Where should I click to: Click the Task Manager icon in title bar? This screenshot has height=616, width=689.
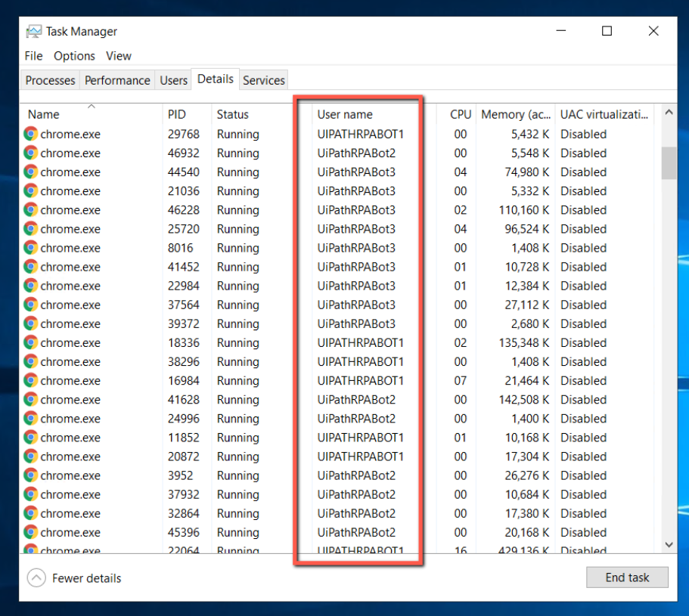(33, 31)
